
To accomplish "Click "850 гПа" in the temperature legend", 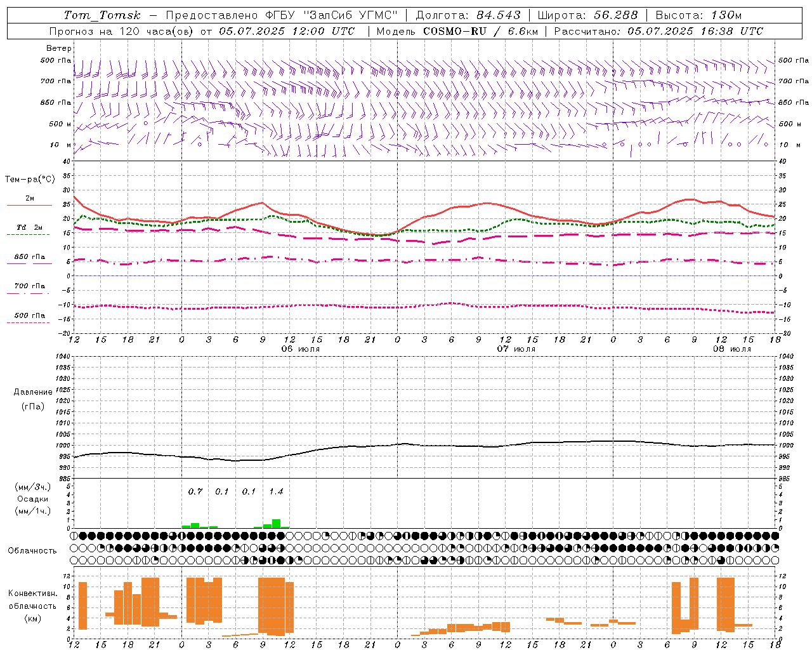I will coord(30,257).
